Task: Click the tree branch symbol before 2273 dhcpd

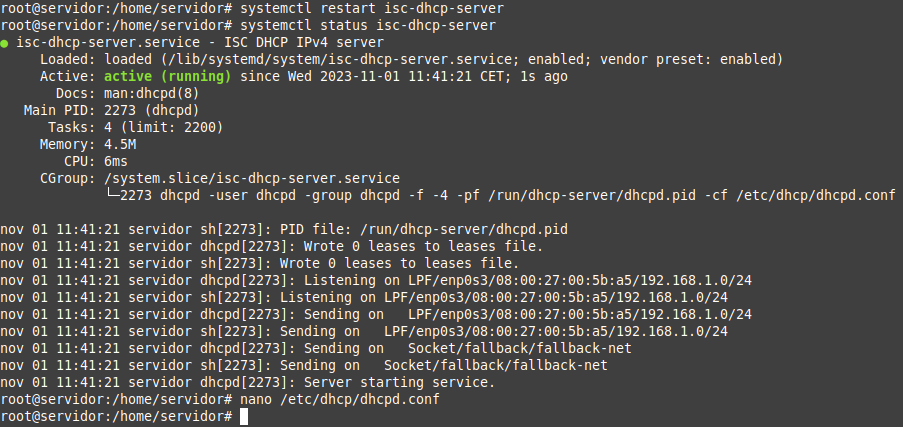Action: (112, 194)
